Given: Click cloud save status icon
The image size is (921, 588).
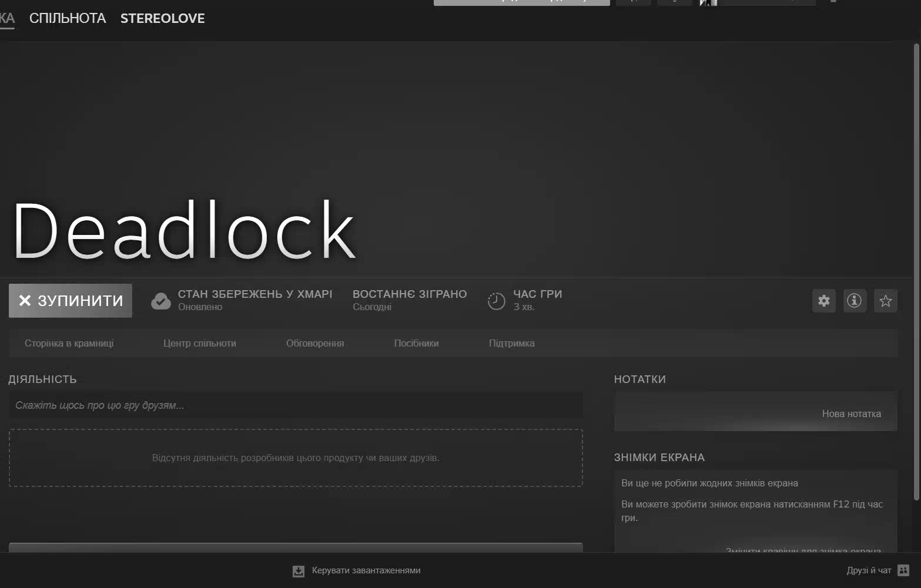Looking at the screenshot, I should (x=161, y=301).
